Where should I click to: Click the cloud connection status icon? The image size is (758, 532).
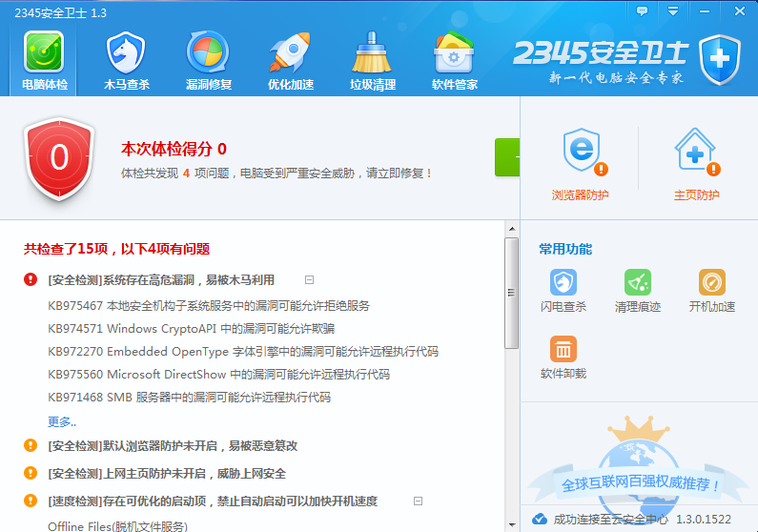pyautogui.click(x=540, y=519)
